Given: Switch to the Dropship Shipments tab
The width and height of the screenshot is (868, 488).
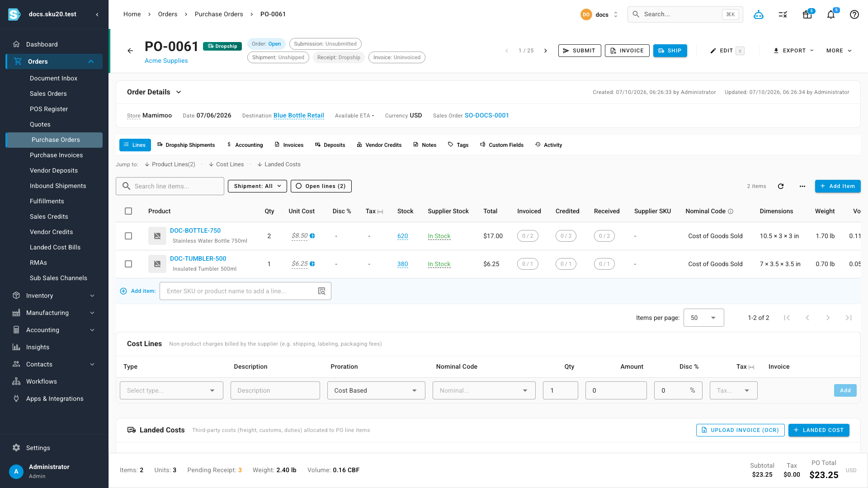Looking at the screenshot, I should pyautogui.click(x=186, y=145).
